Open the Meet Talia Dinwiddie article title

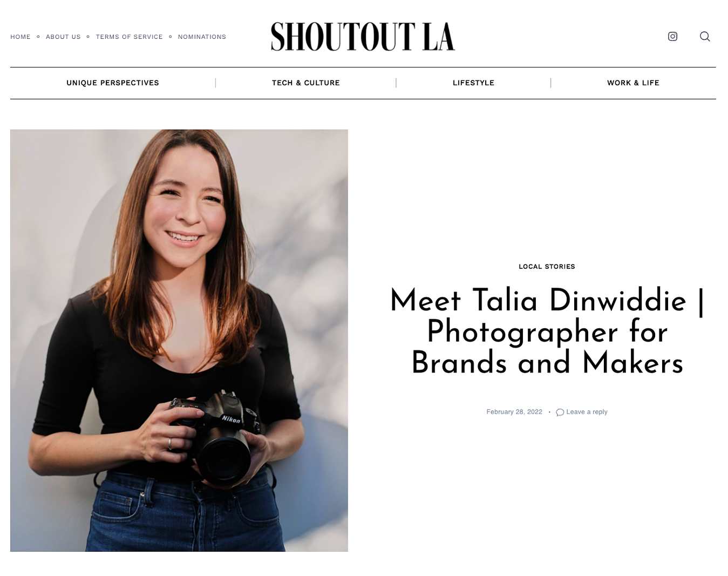click(x=547, y=331)
